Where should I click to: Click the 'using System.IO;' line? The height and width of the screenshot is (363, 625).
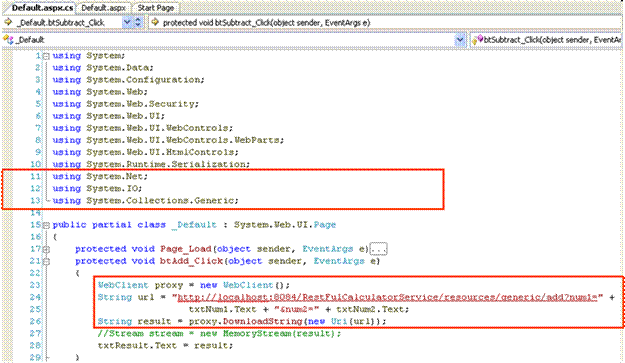[x=97, y=188]
